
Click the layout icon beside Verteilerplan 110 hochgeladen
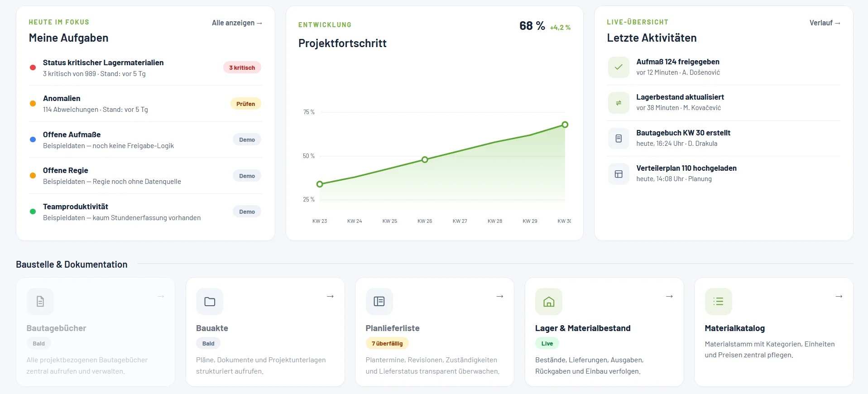click(x=619, y=174)
